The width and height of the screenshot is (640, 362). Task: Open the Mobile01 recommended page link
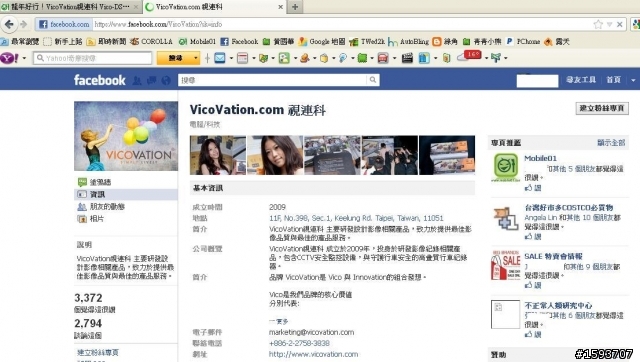click(x=540, y=158)
